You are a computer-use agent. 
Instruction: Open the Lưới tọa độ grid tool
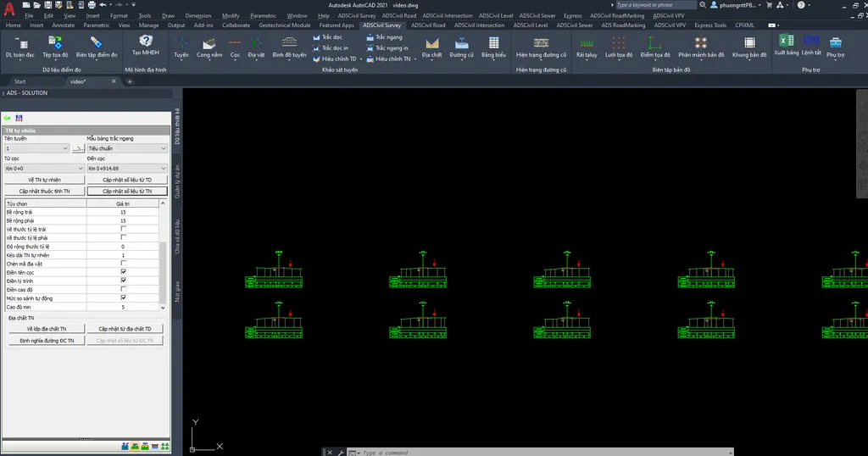tap(619, 42)
